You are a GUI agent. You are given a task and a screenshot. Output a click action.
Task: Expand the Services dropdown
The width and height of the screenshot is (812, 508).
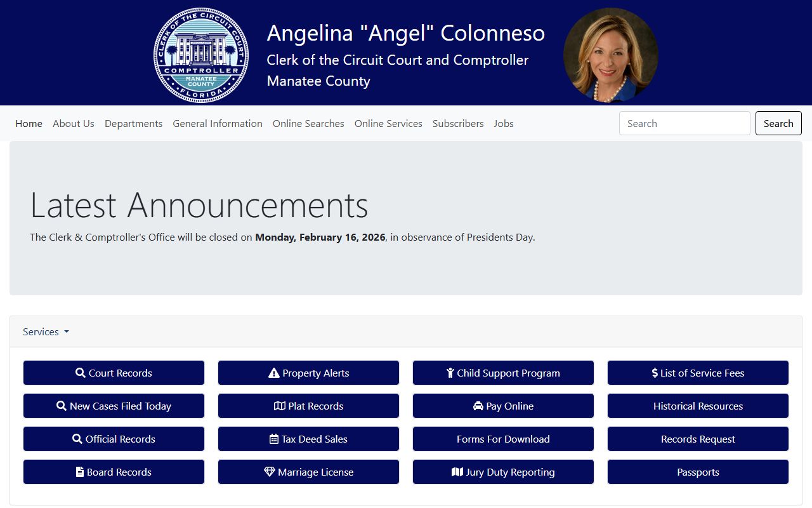(x=46, y=331)
